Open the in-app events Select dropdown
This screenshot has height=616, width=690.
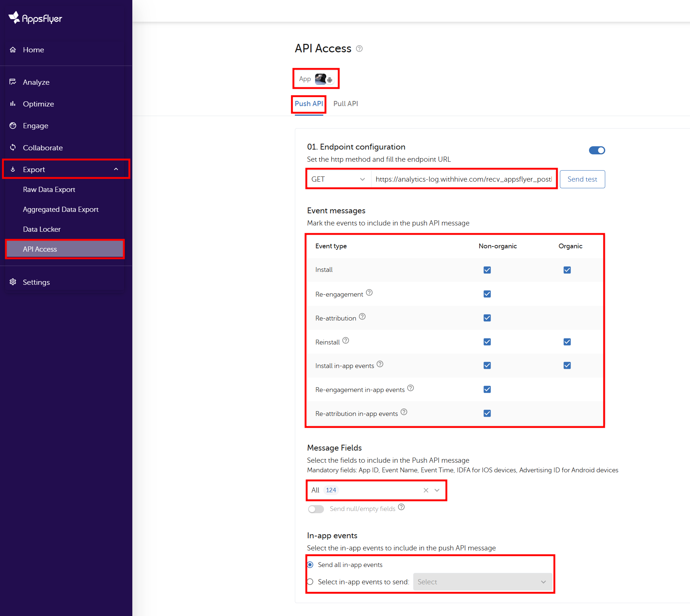coord(482,582)
